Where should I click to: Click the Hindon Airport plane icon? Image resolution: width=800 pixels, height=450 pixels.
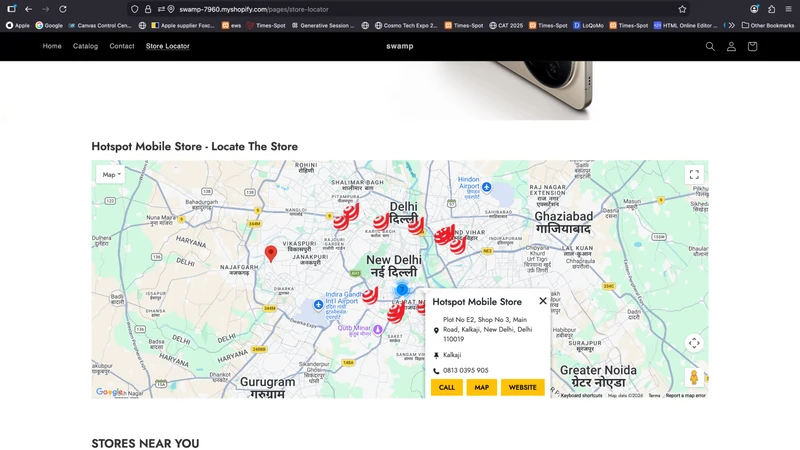point(487,187)
